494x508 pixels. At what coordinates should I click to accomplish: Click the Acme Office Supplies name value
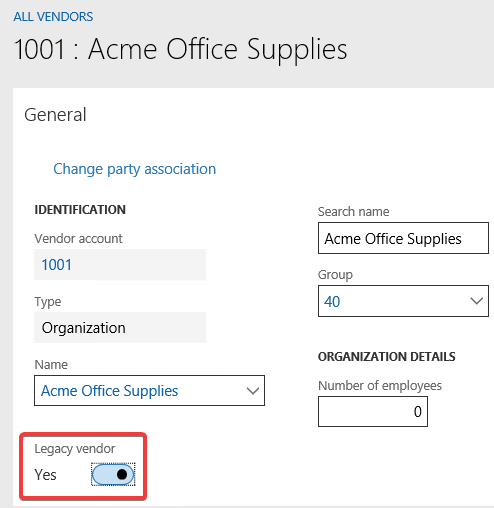[109, 391]
